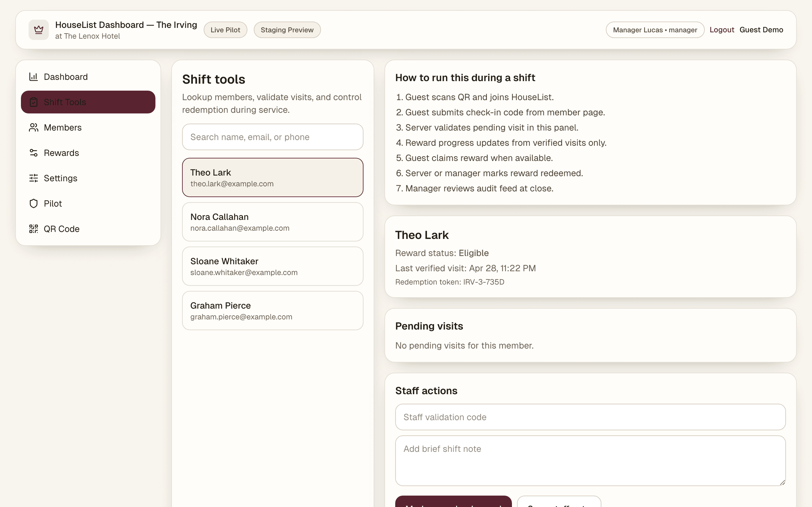Image resolution: width=812 pixels, height=507 pixels.
Task: Click the Shift Tools clipboard icon
Action: pos(34,102)
